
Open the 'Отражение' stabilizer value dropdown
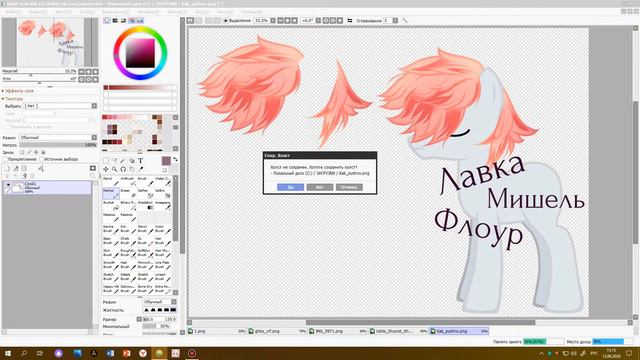point(395,20)
